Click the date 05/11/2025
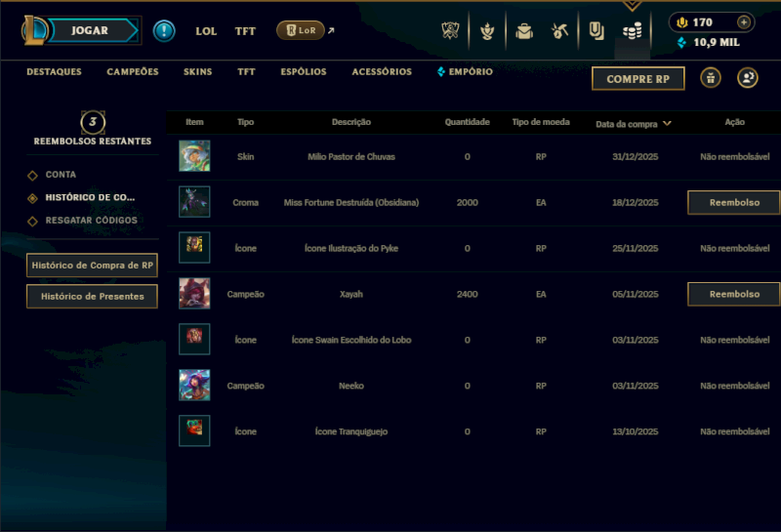This screenshot has width=781, height=532. pos(636,295)
